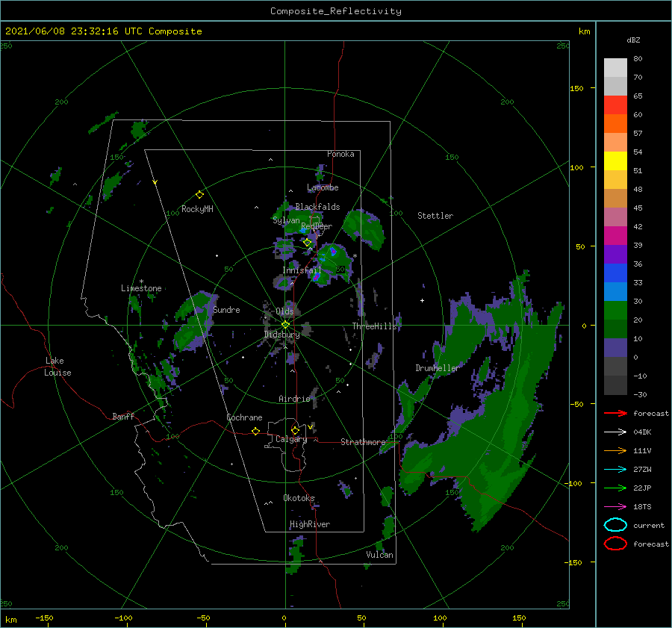Click the yellow diamond marker near RedDeer
Image resolution: width=672 pixels, height=628 pixels.
(x=307, y=243)
